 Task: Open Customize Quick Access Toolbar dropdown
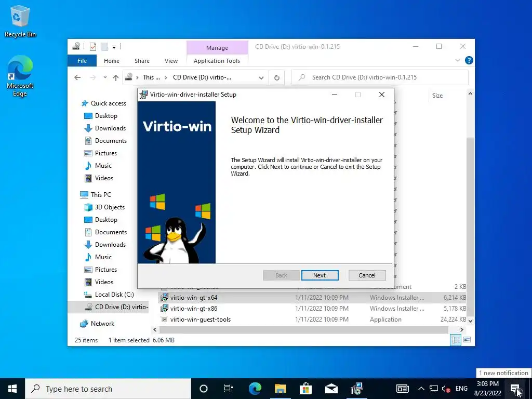[114, 47]
